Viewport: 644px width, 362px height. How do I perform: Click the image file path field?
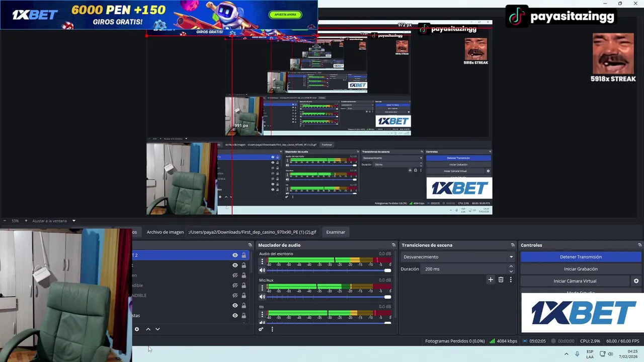253,232
